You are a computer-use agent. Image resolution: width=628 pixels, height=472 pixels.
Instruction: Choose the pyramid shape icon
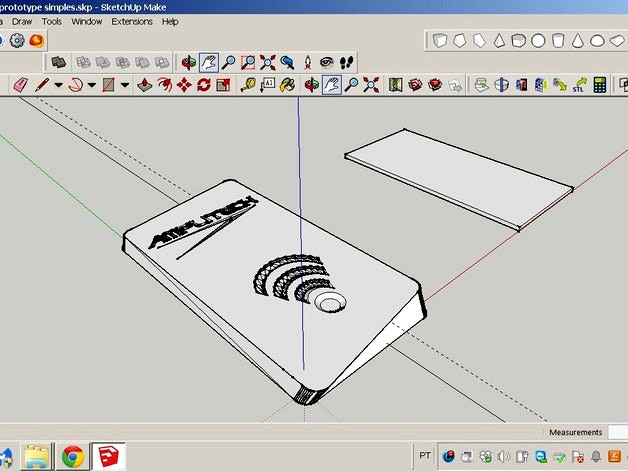[x=499, y=40]
